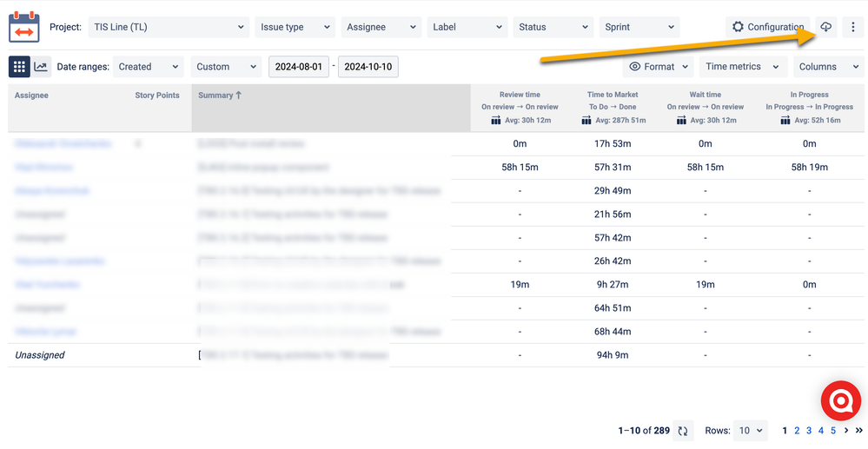Image resolution: width=868 pixels, height=449 pixels.
Task: Edit the end date 2024-10-10 field
Action: (x=368, y=66)
